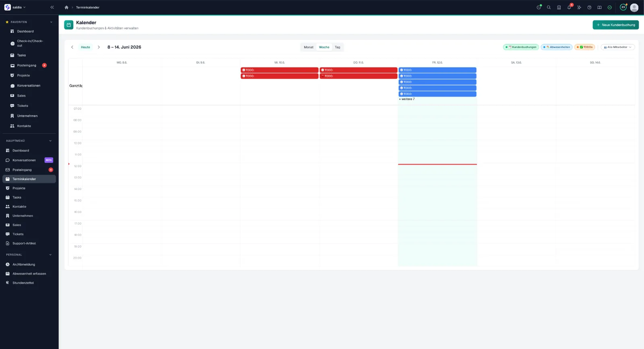Open the documentation book icon
Image resolution: width=644 pixels, height=349 pixels.
[599, 7]
